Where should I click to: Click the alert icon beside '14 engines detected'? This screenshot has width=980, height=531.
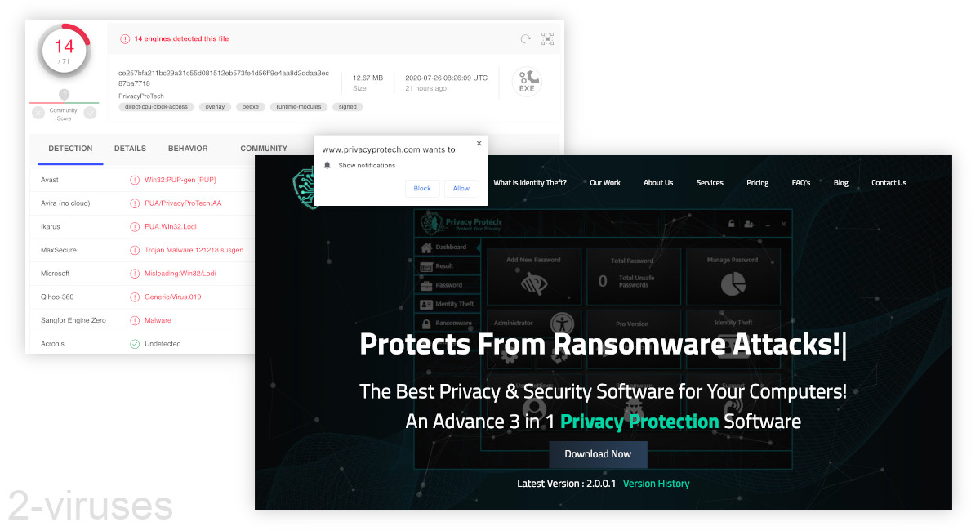[x=125, y=38]
